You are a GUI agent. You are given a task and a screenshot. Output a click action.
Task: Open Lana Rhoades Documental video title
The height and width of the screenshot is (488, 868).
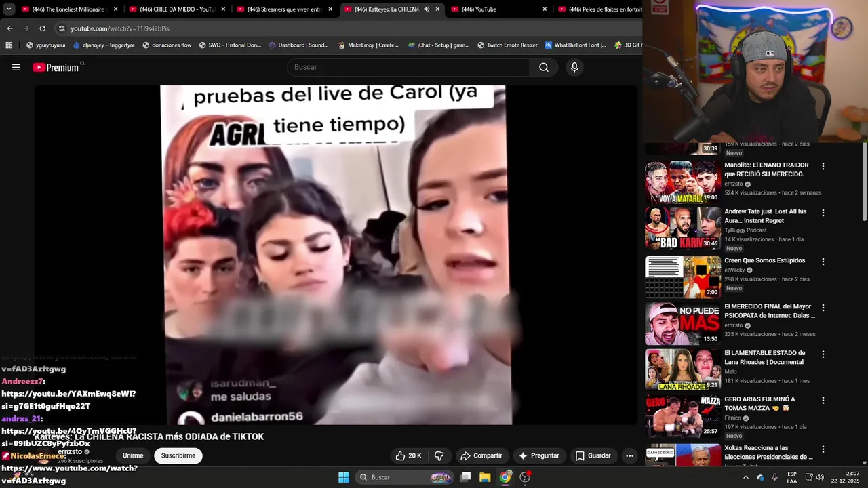(x=765, y=357)
